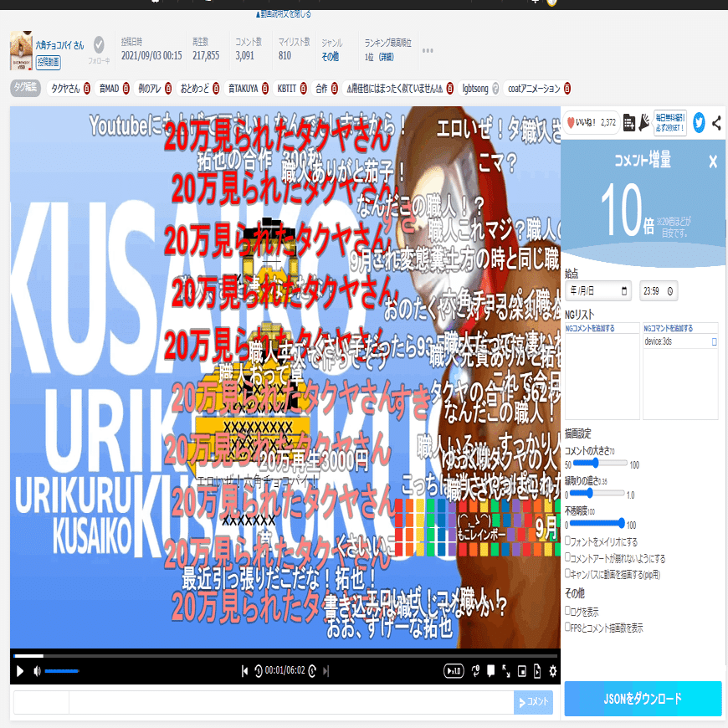728x728 pixels.
Task: Open the その他 genre link
Action: tap(330, 57)
